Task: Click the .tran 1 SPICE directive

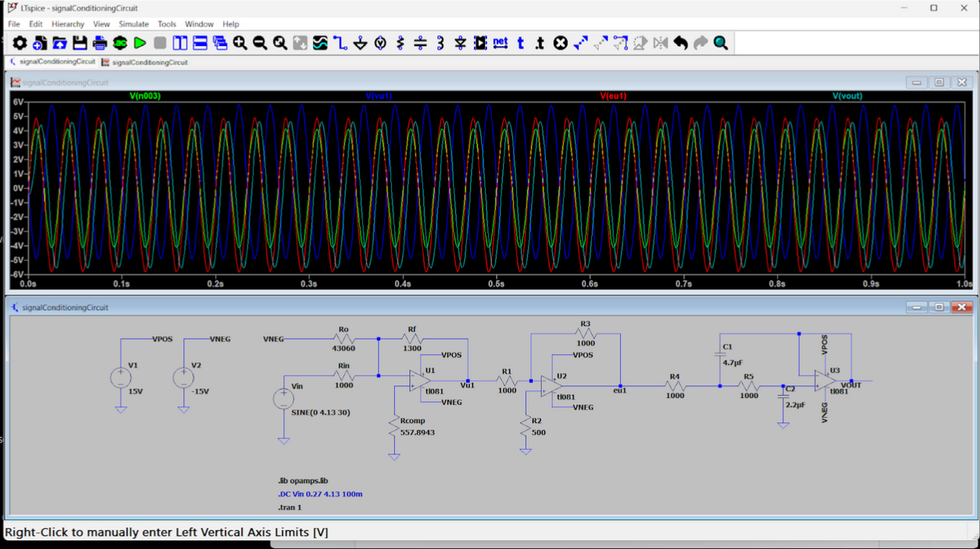Action: 289,508
